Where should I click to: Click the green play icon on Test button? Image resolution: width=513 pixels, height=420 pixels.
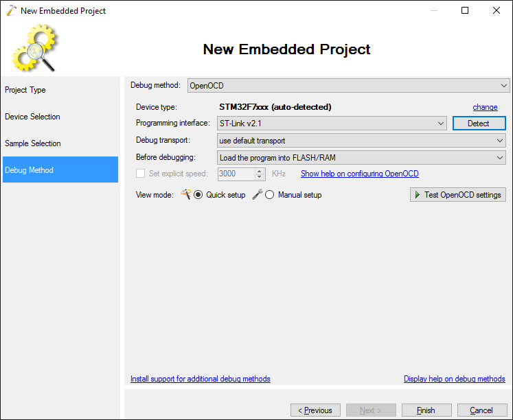tap(417, 195)
